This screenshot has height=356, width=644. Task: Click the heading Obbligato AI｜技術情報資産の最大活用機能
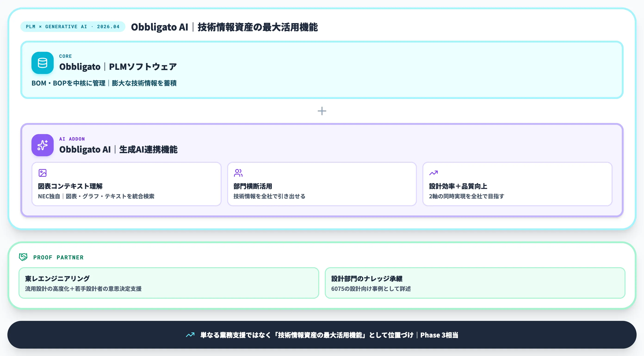point(224,27)
